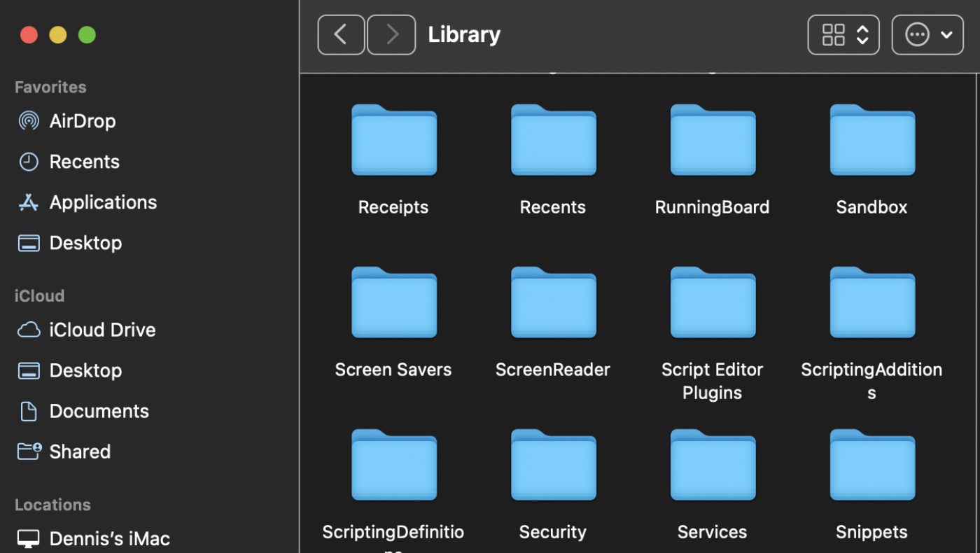Viewport: 980px width, 553px height.
Task: Open the Receipts folder
Action: point(393,140)
